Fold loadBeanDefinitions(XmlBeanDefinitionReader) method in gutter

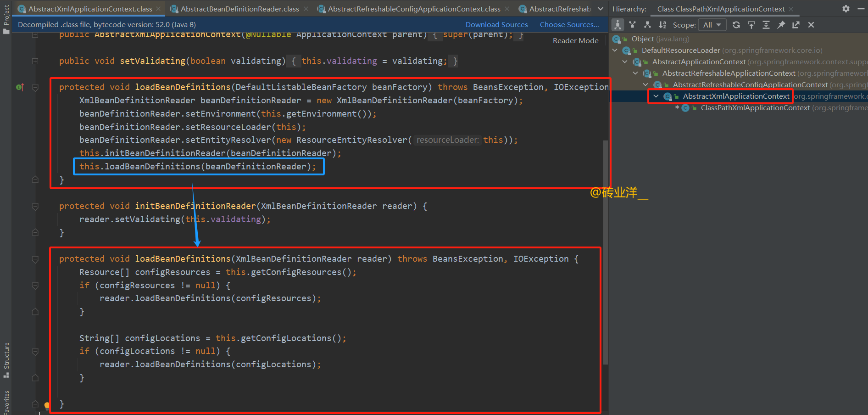(35, 259)
